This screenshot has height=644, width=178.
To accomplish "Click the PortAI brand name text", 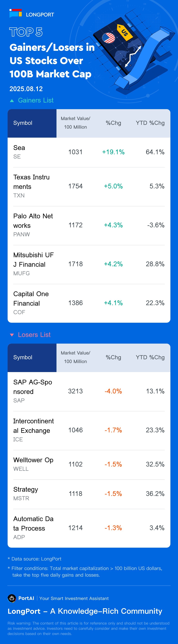I will pyautogui.click(x=26, y=598).
